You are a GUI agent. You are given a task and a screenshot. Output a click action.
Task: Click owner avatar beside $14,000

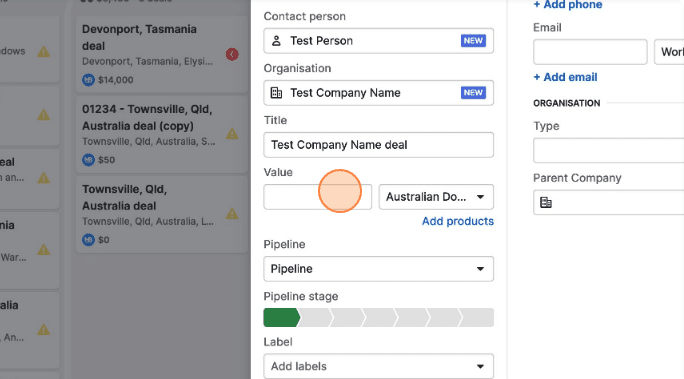coord(89,80)
